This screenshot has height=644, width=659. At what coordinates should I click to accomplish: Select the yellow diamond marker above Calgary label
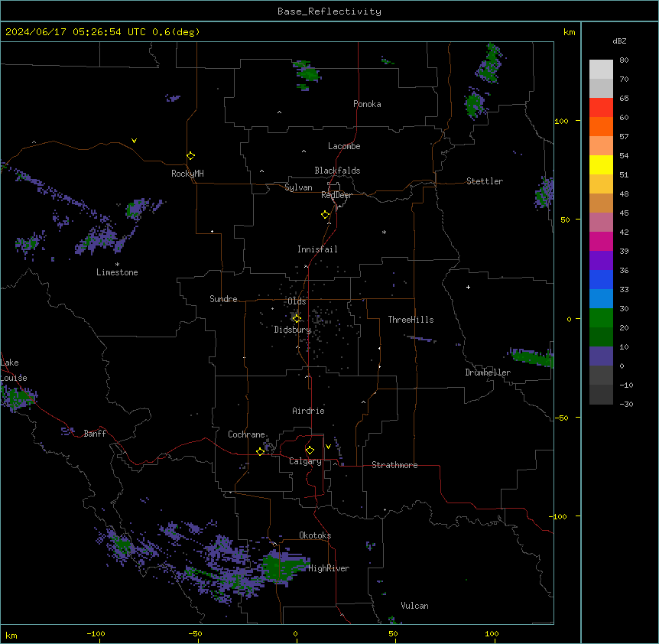tap(310, 450)
